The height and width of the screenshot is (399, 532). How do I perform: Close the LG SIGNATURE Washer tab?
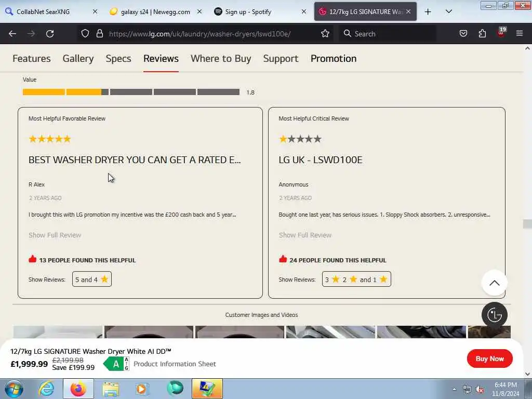[x=408, y=11]
